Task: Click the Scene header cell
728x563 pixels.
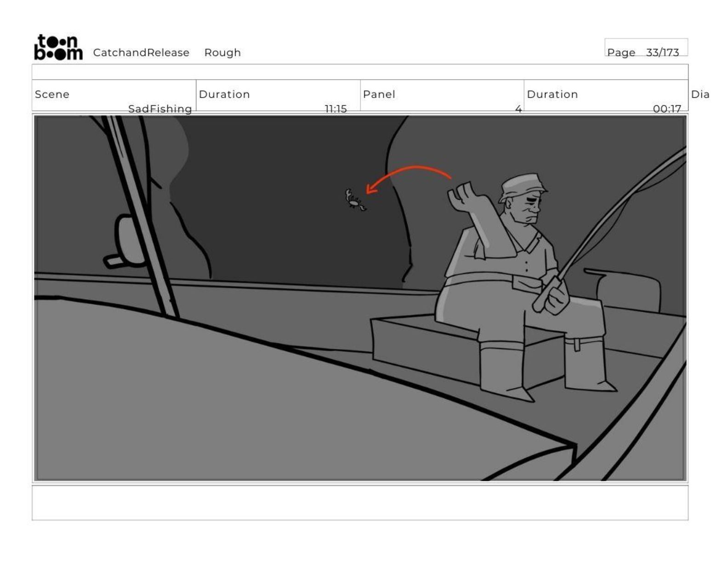Action: [114, 95]
